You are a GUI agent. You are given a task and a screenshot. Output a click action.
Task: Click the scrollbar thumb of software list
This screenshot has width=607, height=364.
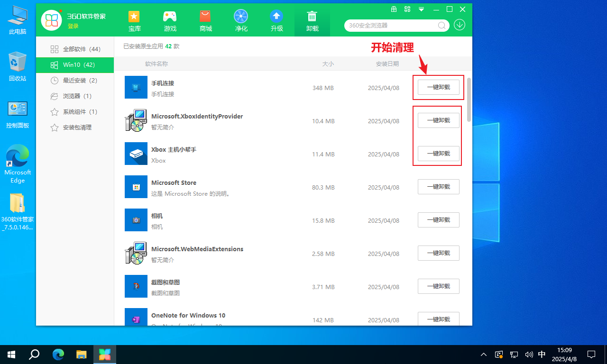[x=469, y=100]
